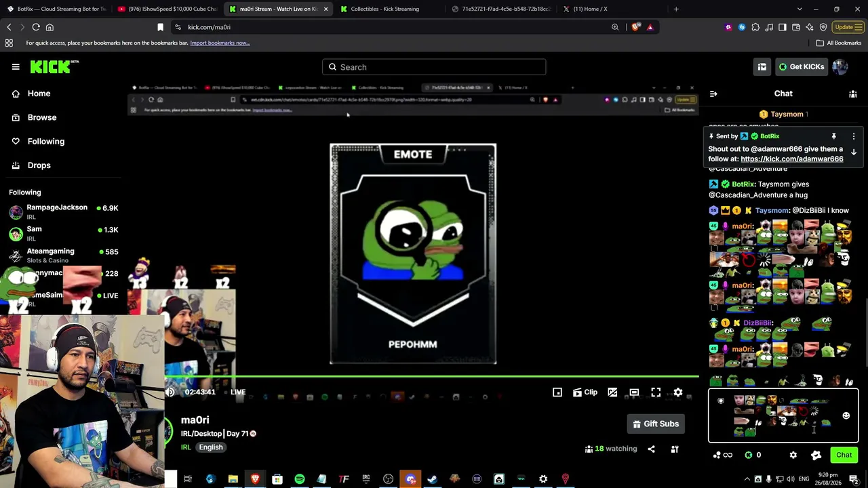Show hidden system tray icons

(x=747, y=479)
